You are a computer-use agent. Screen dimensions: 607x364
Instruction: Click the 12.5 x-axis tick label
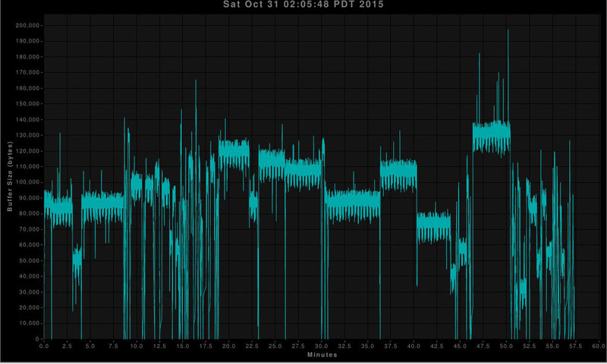159,346
